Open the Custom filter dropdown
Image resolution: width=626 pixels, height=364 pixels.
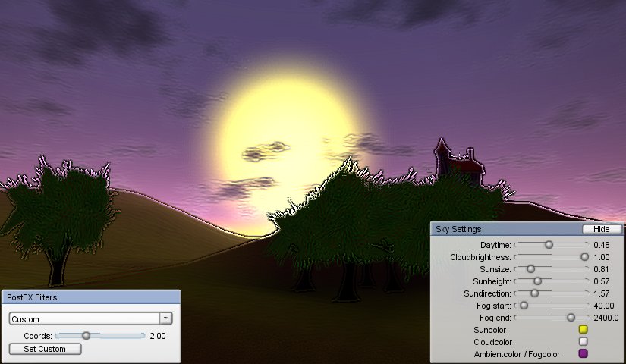166,319
